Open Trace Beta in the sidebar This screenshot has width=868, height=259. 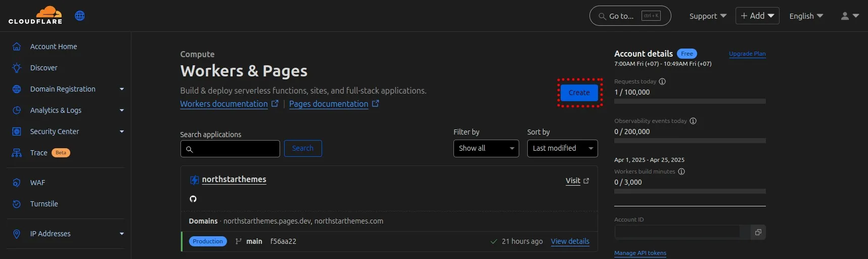pyautogui.click(x=39, y=153)
